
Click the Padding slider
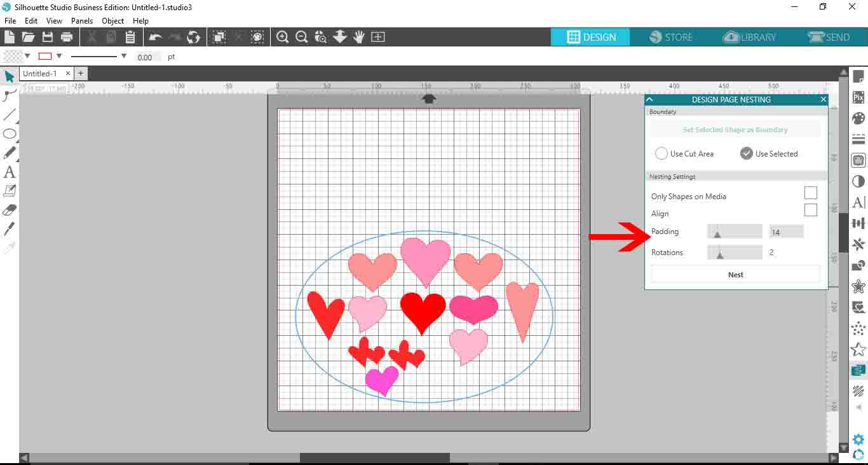(x=735, y=232)
